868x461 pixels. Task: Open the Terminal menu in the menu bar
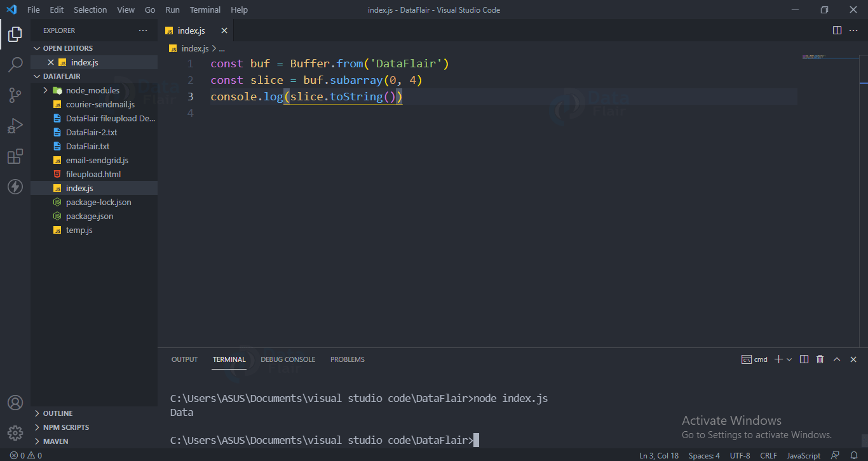205,10
